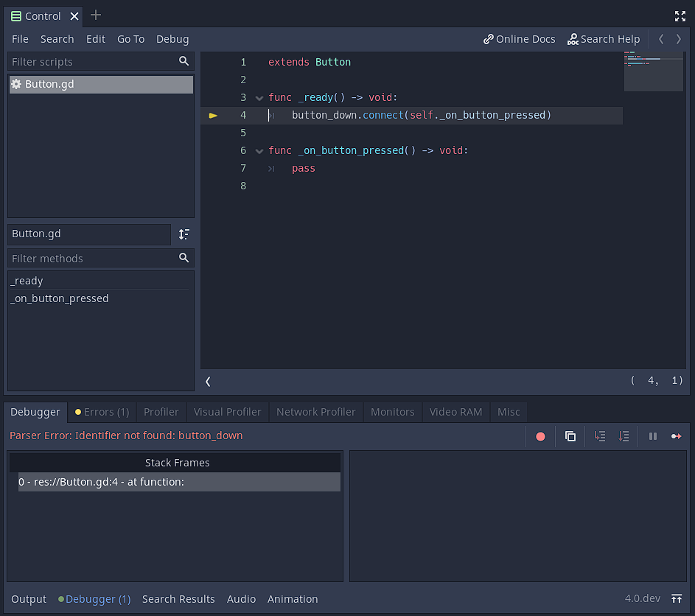Click the distraction-free mode icon top right

[x=680, y=15]
